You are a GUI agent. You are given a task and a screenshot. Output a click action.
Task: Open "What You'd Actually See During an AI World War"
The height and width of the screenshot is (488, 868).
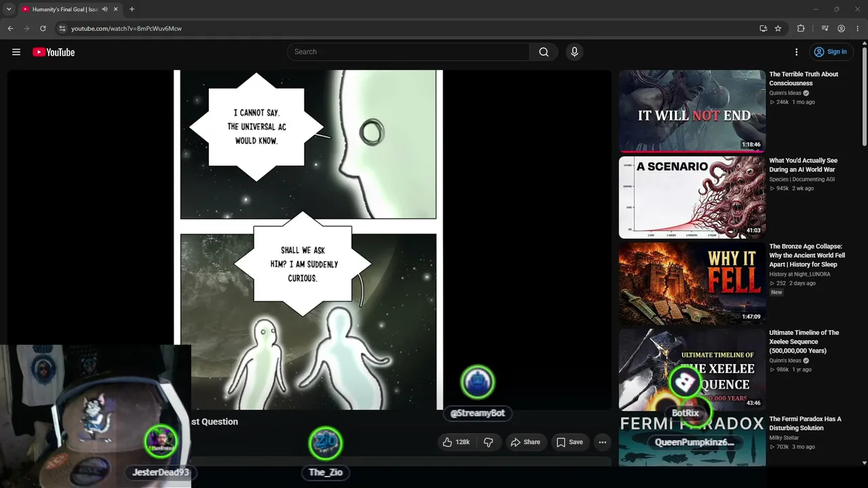pyautogui.click(x=803, y=165)
